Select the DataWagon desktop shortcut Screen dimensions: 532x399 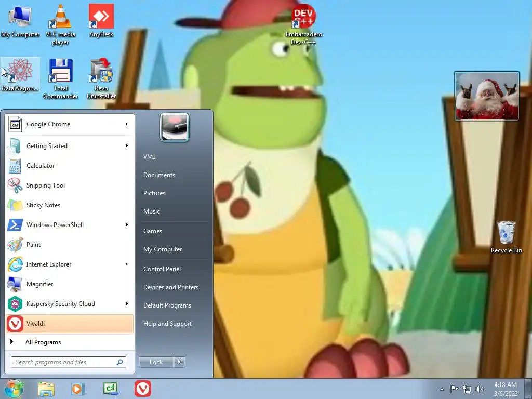[x=20, y=75]
